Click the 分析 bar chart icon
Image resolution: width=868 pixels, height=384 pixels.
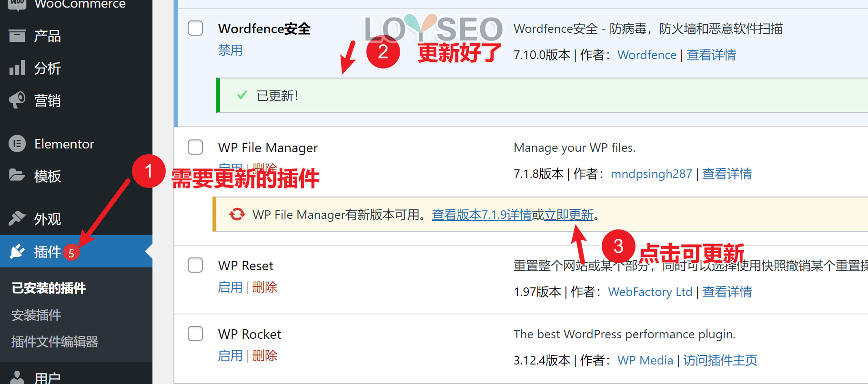[x=17, y=68]
